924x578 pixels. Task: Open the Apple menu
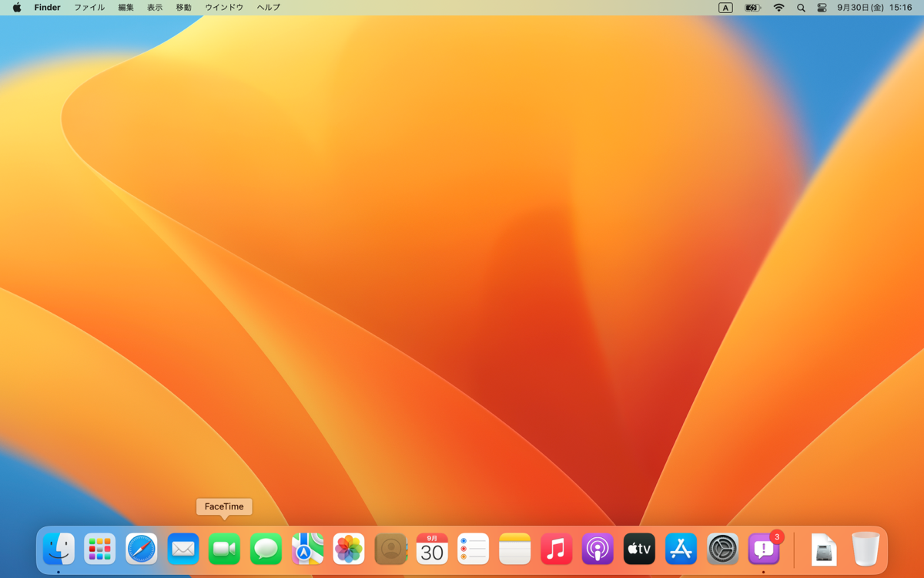(17, 8)
